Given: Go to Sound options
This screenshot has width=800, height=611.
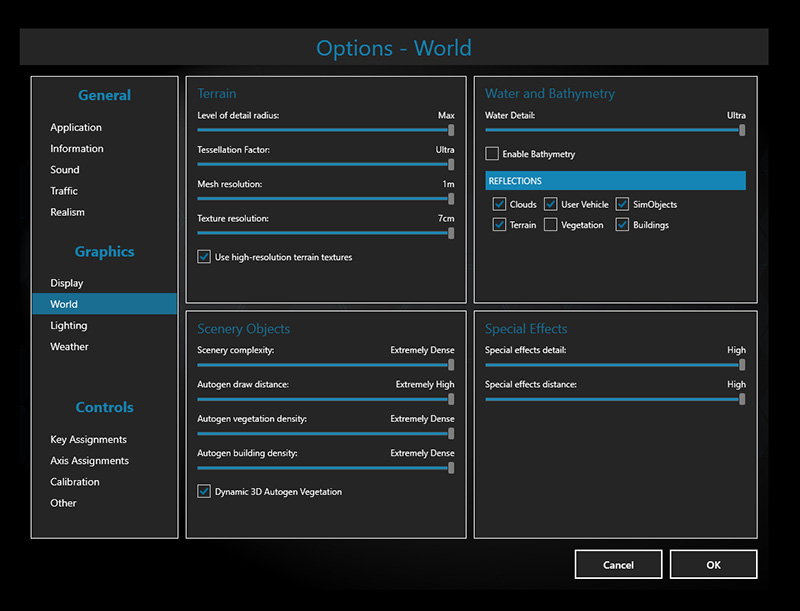Looking at the screenshot, I should tap(65, 170).
